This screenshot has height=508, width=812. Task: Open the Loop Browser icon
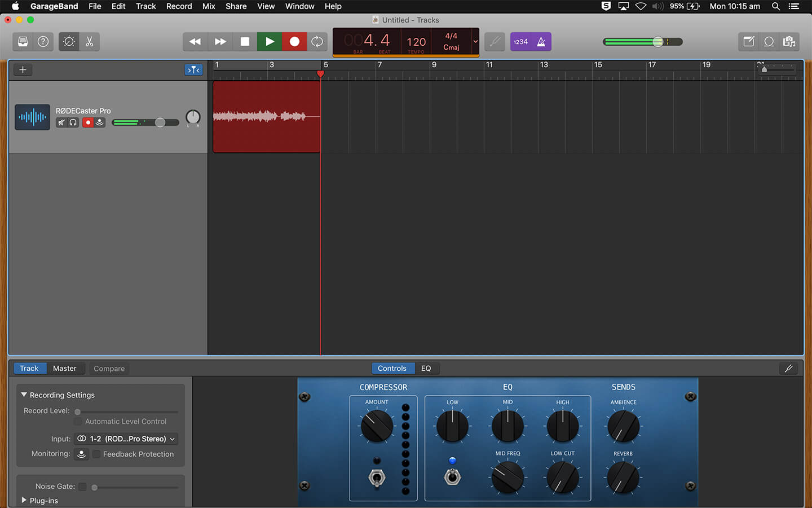769,42
